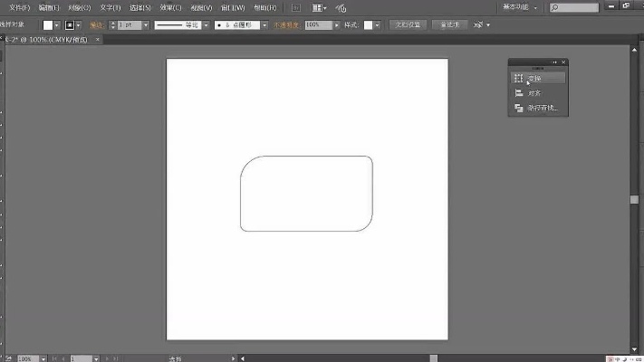Click the Bridge (Br) icon in menu bar
This screenshot has width=644, height=362.
[x=295, y=8]
